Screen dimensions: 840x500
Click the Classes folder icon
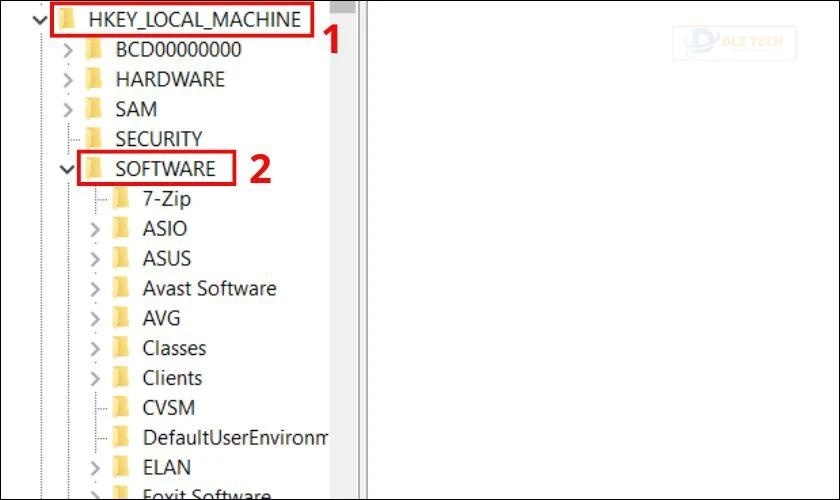[x=121, y=348]
